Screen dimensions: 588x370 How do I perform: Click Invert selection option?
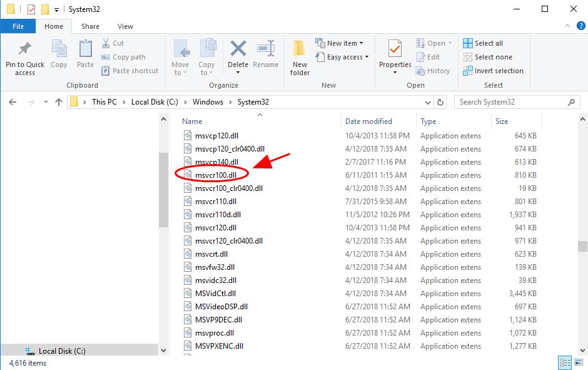pos(493,71)
